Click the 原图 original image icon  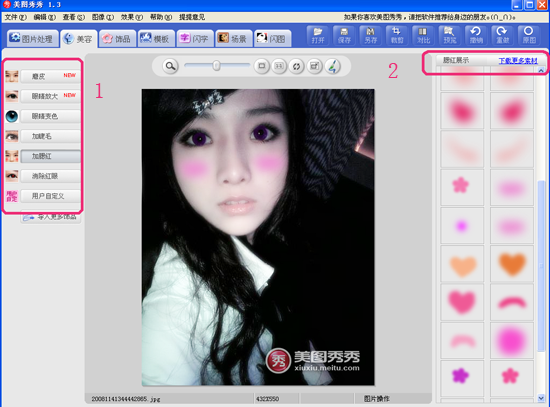coord(529,35)
